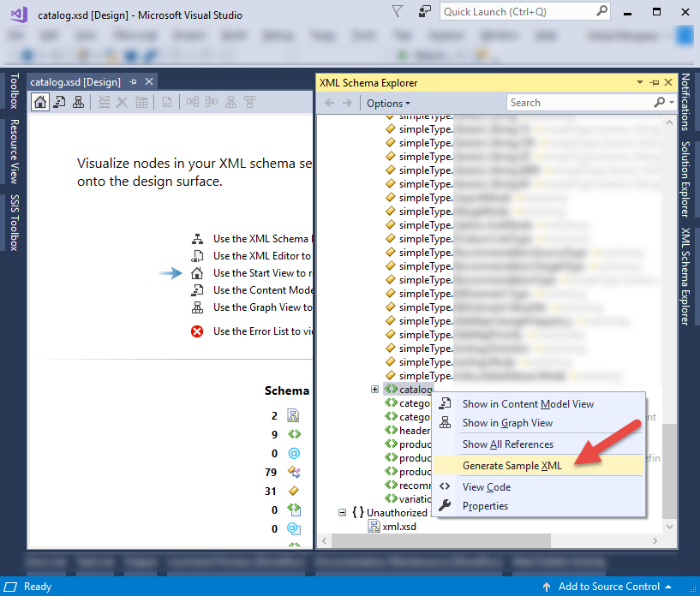Image resolution: width=700 pixels, height=596 pixels.
Task: Click the error icon beside Use the Error List
Action: coord(199,331)
